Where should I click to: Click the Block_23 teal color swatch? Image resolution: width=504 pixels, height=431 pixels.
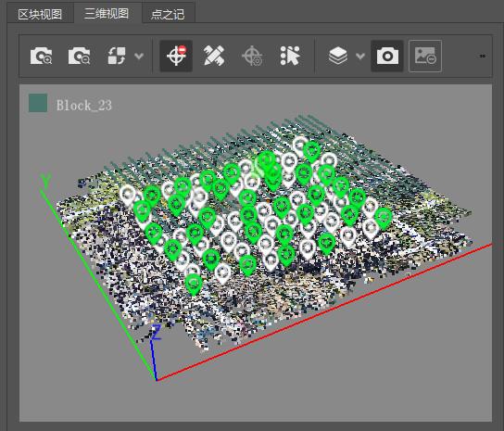[38, 103]
